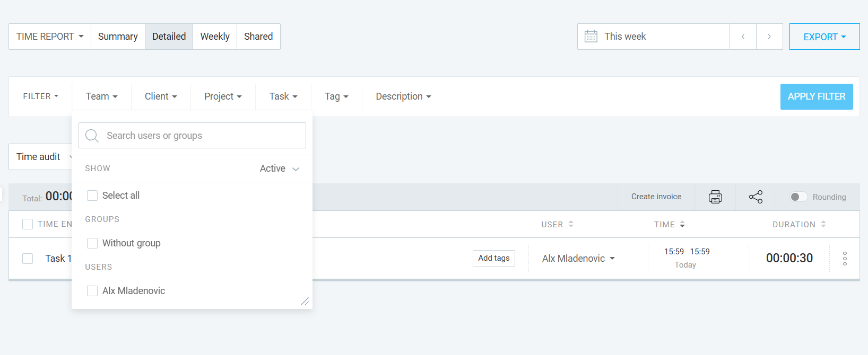
Task: Sort entries by the Duration column arrows
Action: [x=823, y=224]
